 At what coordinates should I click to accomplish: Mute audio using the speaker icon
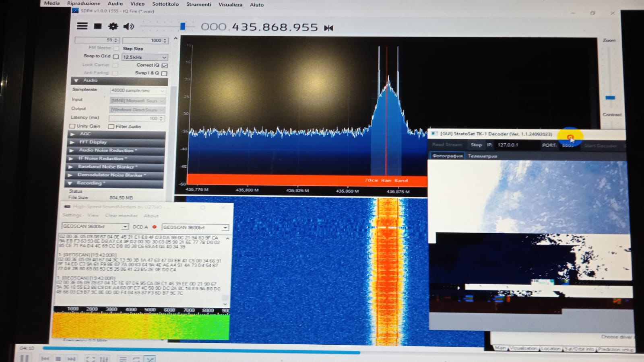(x=128, y=27)
